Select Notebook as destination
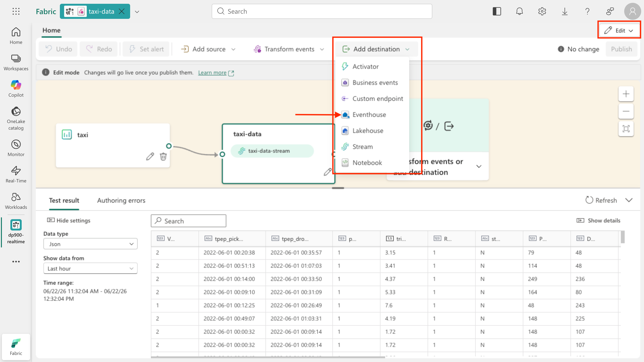The image size is (644, 362). pyautogui.click(x=372, y=163)
